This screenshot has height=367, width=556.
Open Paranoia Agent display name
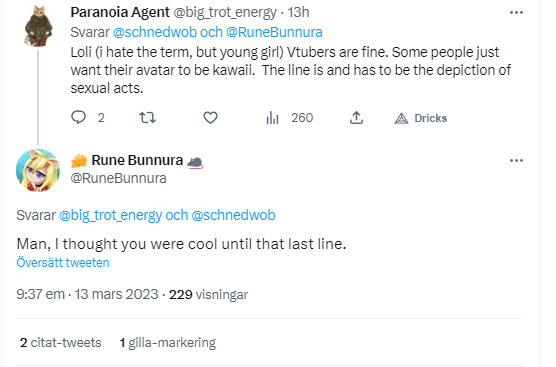click(120, 12)
